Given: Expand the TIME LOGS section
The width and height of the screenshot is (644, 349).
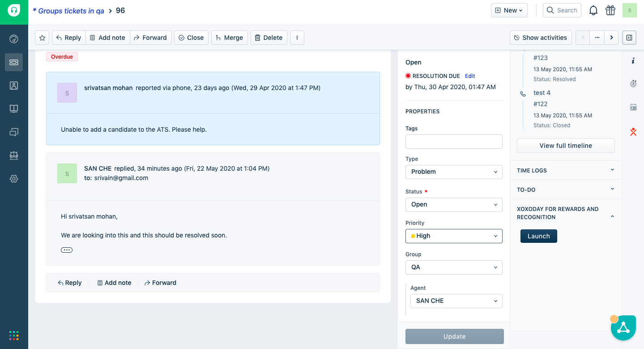Looking at the screenshot, I should point(566,170).
